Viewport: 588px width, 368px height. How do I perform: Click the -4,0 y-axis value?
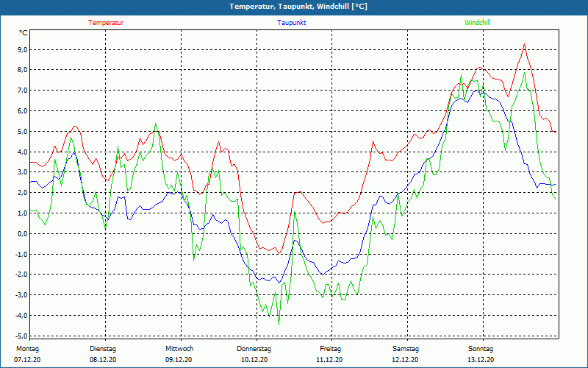[x=21, y=316]
